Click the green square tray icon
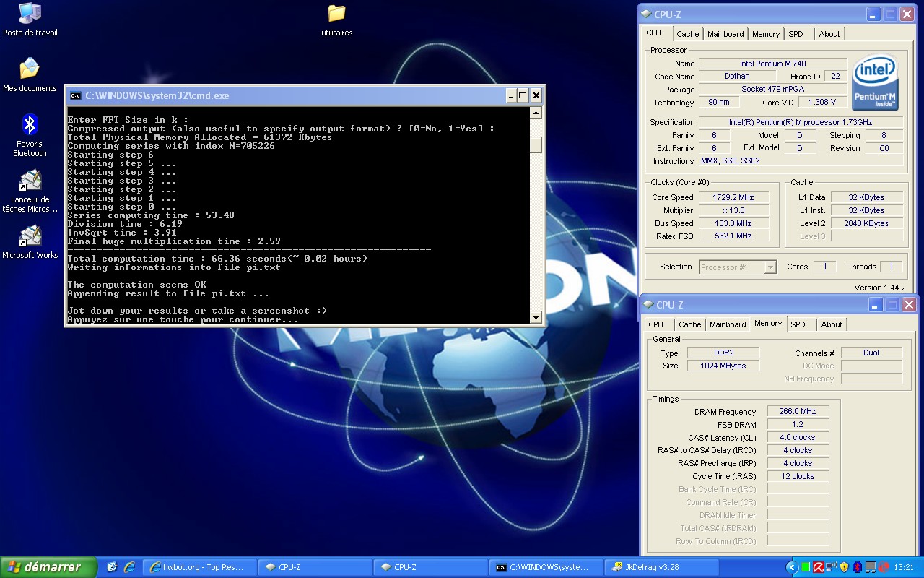This screenshot has height=578, width=924. 806,567
